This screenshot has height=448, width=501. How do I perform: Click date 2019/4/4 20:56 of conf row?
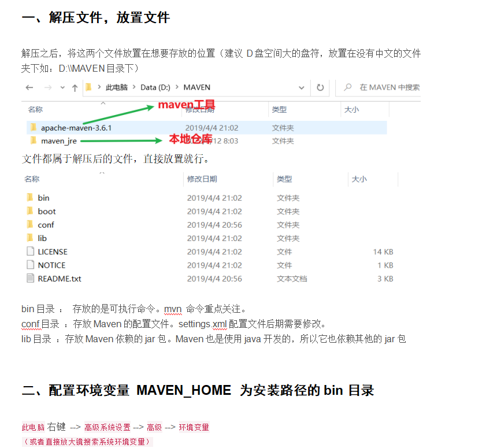(214, 225)
